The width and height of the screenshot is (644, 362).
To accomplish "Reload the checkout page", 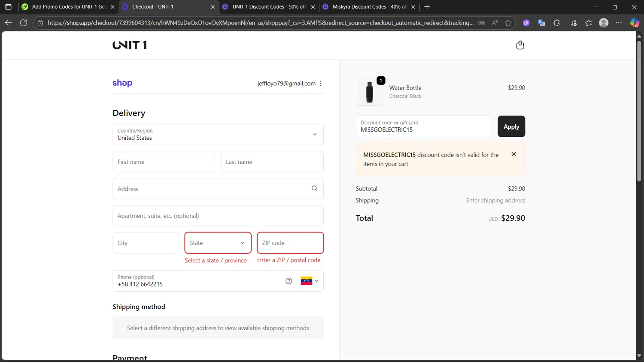I will coord(24,23).
